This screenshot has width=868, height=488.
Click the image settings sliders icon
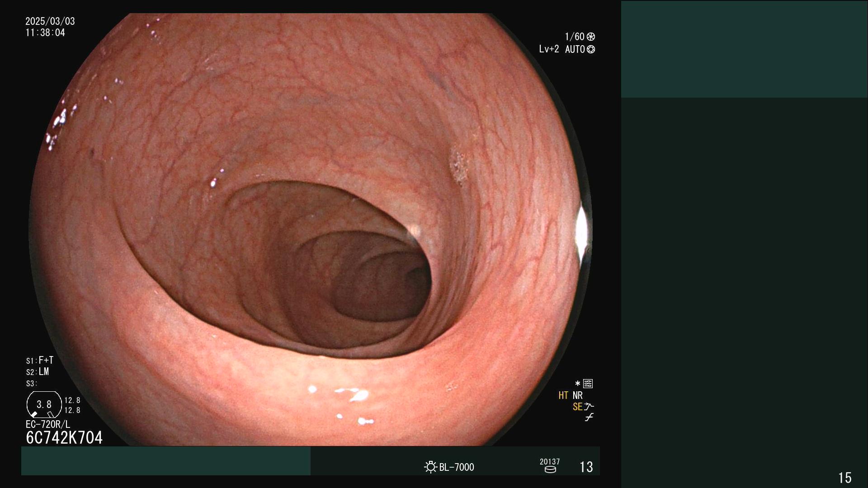click(588, 384)
